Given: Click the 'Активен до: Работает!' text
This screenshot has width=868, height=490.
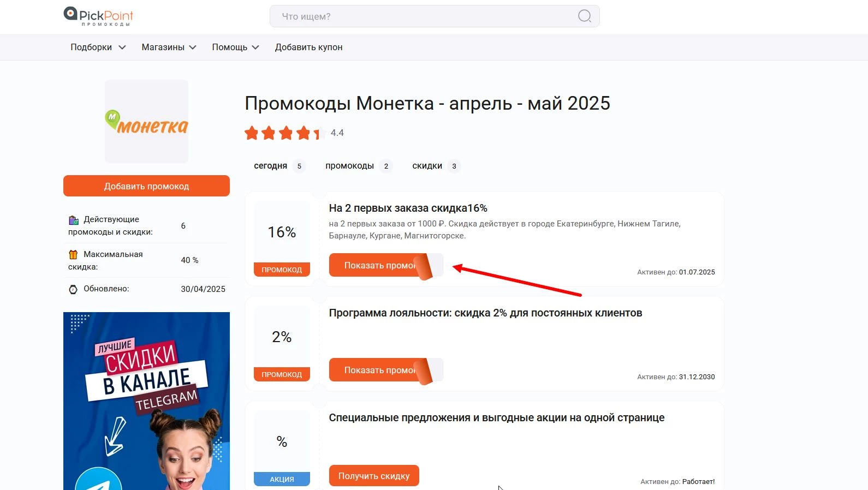Looking at the screenshot, I should click(x=677, y=481).
